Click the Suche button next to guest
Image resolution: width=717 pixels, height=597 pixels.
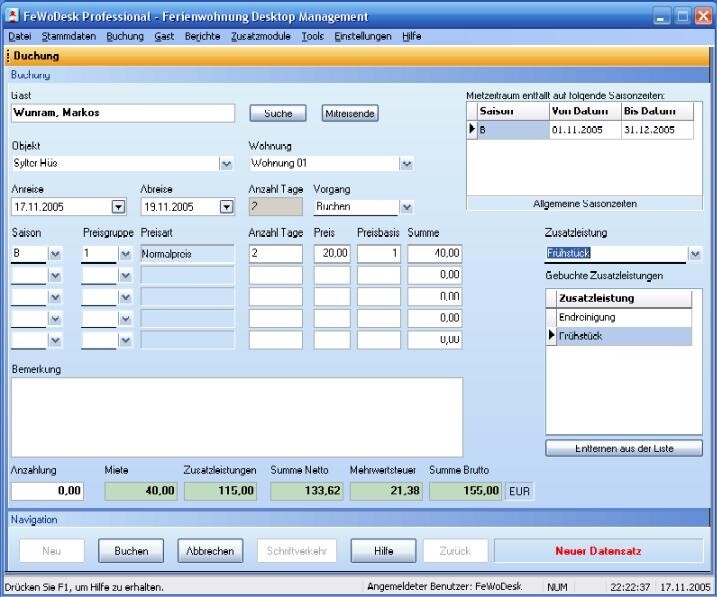[x=278, y=113]
